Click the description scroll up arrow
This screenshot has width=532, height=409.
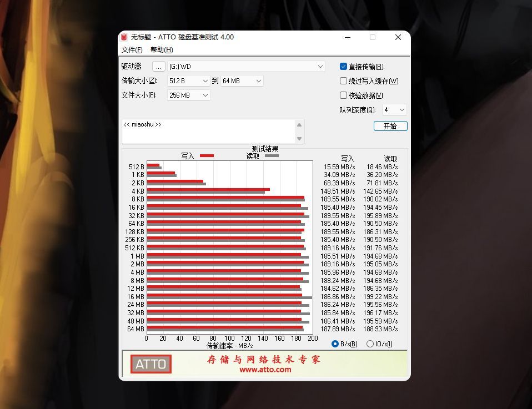pyautogui.click(x=299, y=125)
